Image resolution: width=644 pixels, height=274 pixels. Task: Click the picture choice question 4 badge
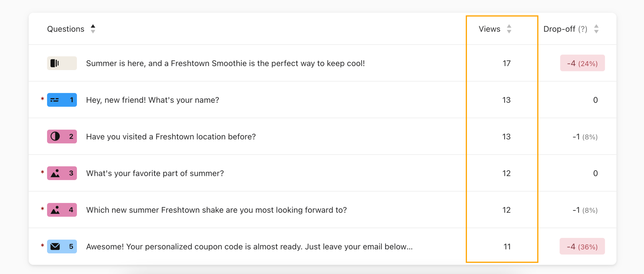(x=62, y=210)
